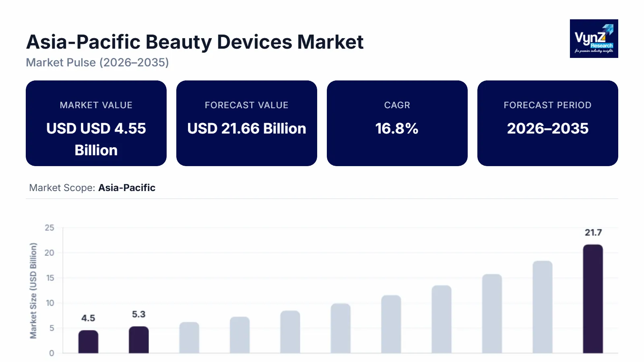644x362 pixels.
Task: Open the MARKET VALUE card
Action: pos(96,123)
